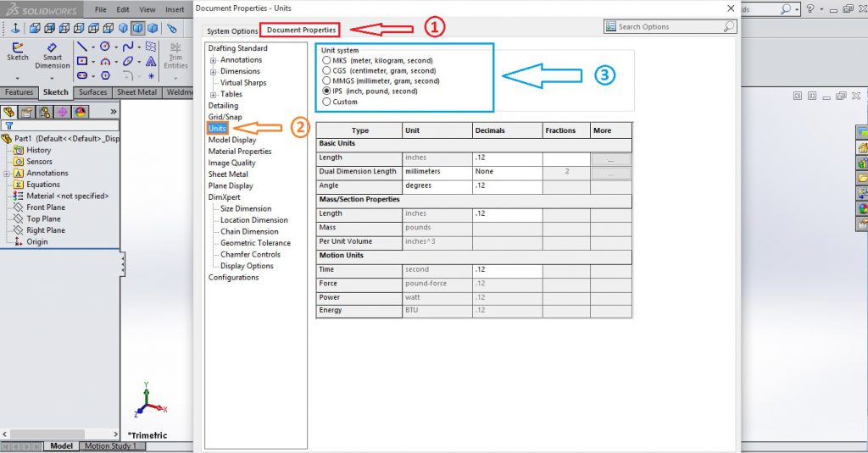Open the Insert menu
Screen dimensions: 868x453
tap(175, 9)
